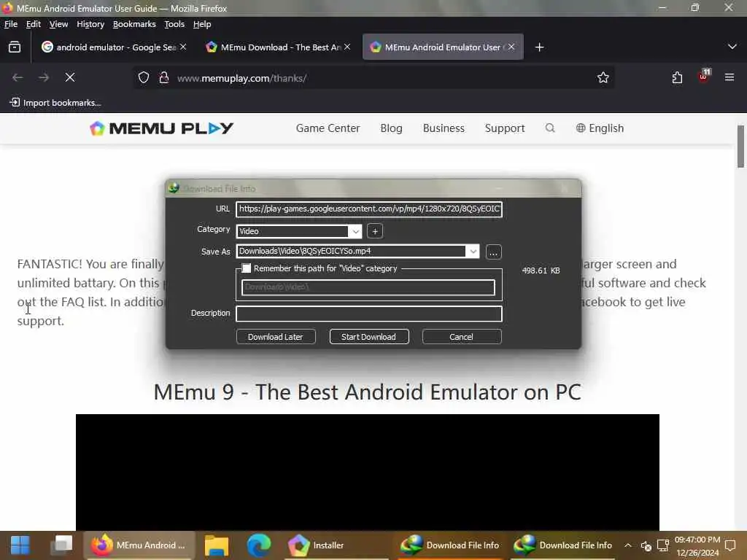Open Task View on taskbar
Viewport: 747px width, 560px height.
[61, 545]
